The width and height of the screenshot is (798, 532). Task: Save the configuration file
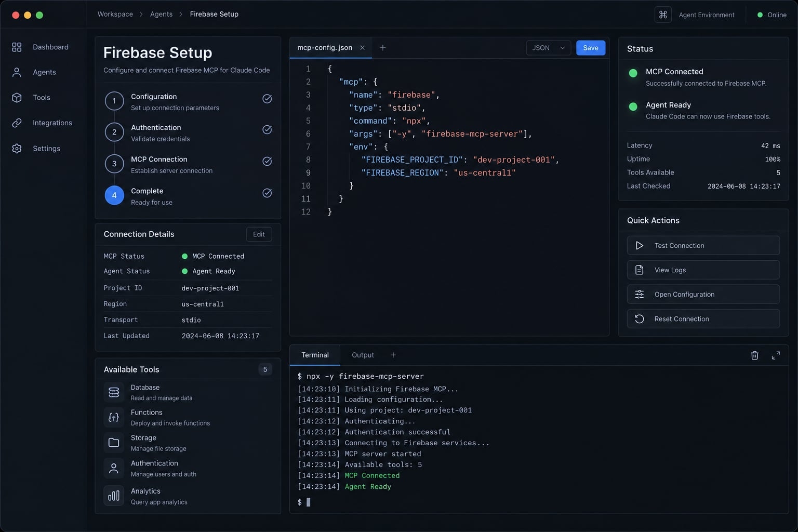[591, 48]
